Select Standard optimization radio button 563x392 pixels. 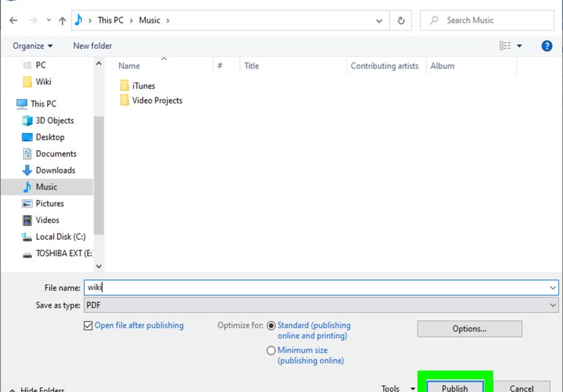[x=271, y=325]
